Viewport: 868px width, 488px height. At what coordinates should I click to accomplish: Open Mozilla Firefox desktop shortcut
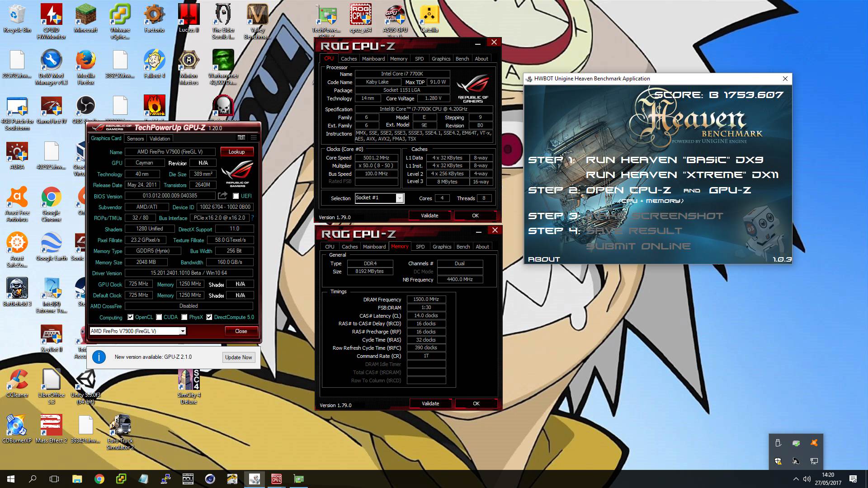[85, 67]
